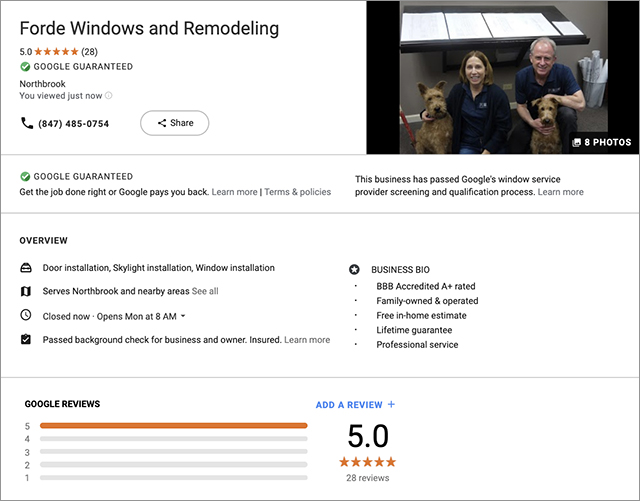
Task: Expand business hours dropdown arrow
Action: pyautogui.click(x=183, y=316)
